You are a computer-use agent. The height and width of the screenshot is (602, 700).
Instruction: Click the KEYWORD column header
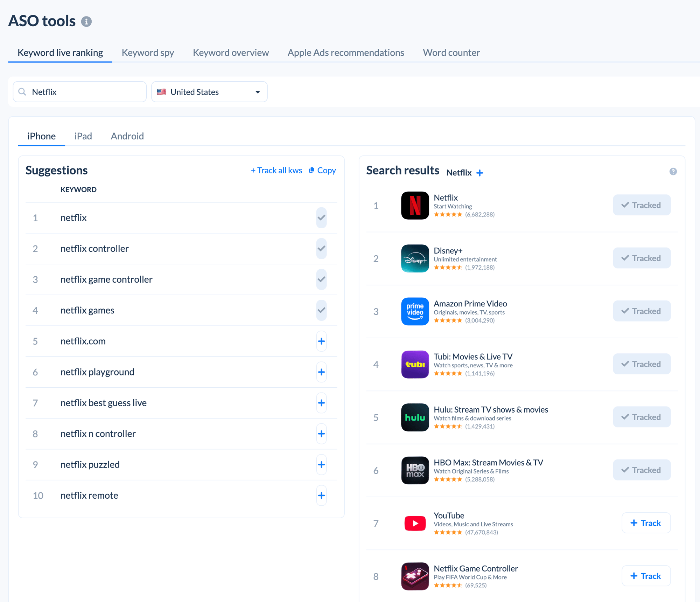point(78,189)
